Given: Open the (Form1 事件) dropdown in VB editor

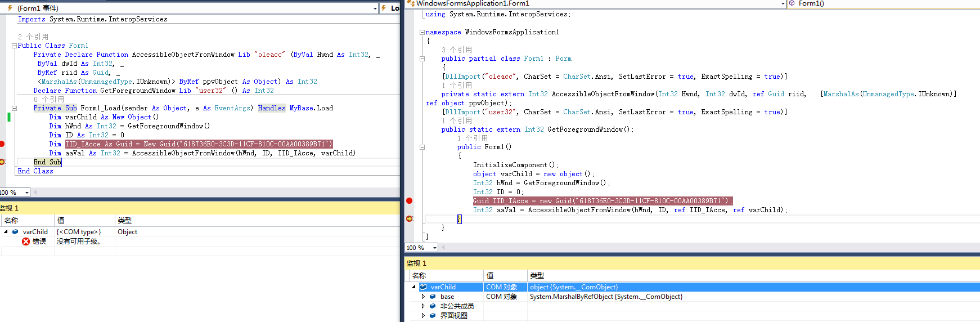Looking at the screenshot, I should (375, 8).
